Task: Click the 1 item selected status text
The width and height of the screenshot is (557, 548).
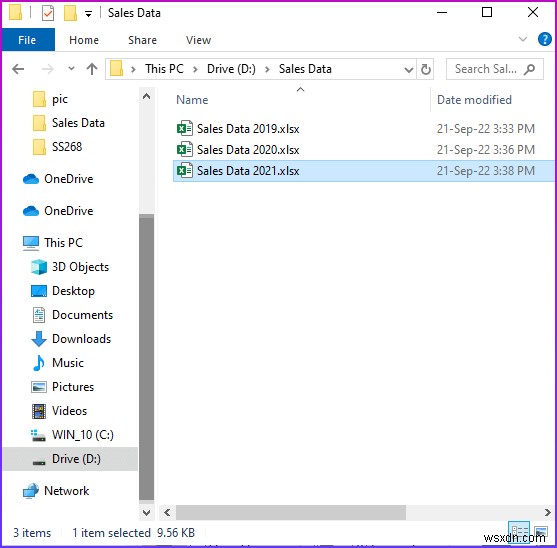Action: [112, 533]
